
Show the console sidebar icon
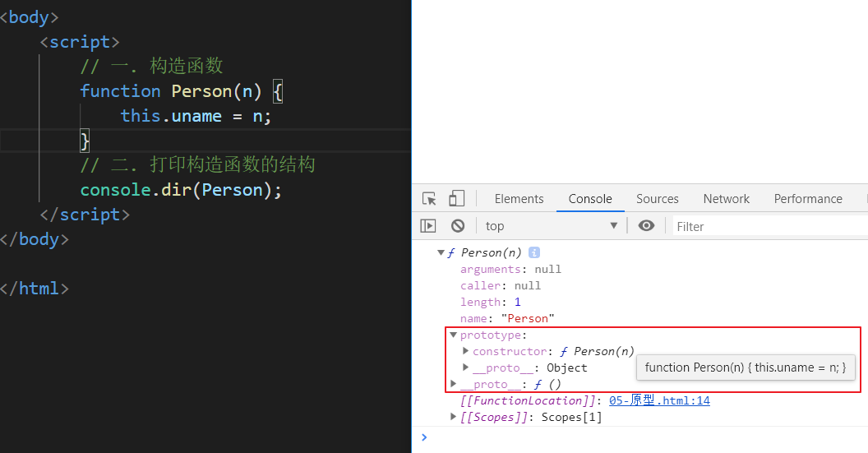(428, 226)
